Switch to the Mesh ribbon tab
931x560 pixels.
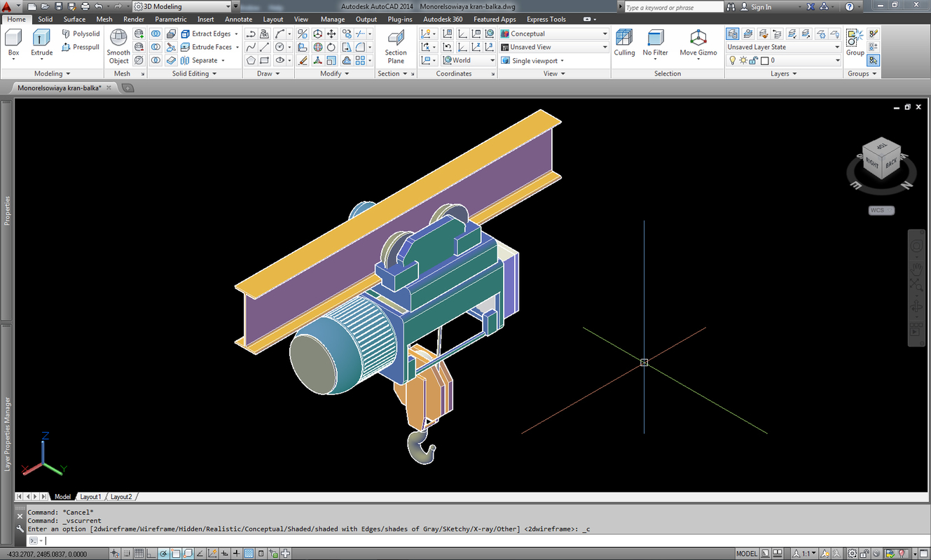point(104,19)
